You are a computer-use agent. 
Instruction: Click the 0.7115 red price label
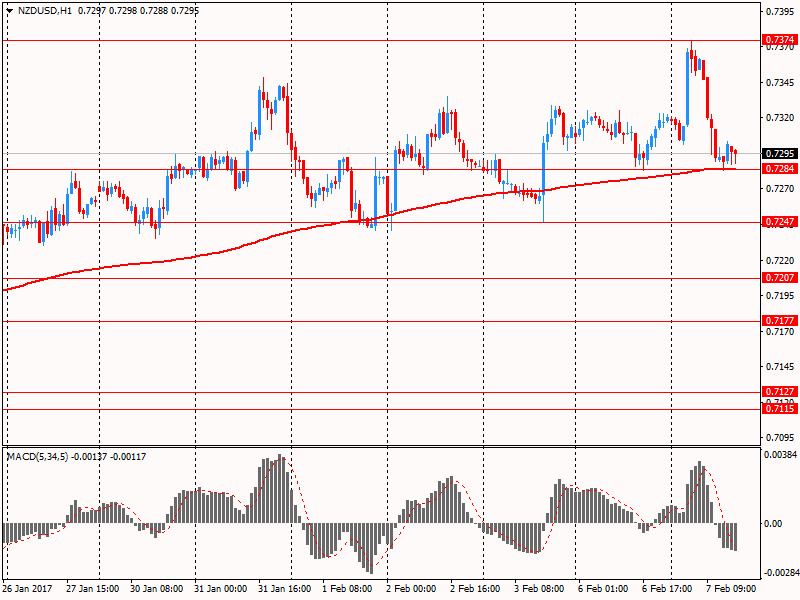point(779,409)
